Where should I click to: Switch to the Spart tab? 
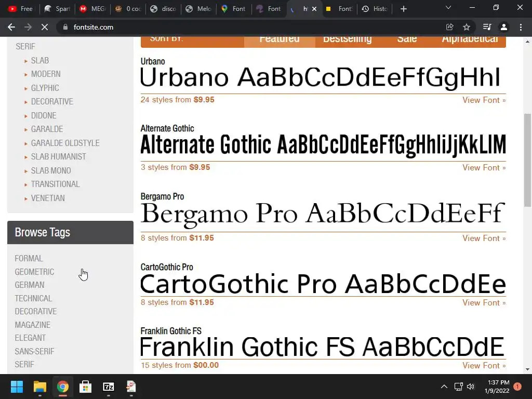tap(57, 9)
